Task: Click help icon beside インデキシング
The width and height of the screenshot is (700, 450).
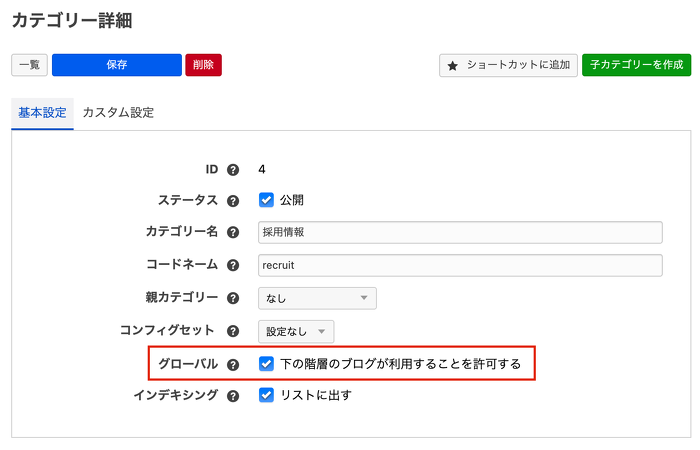Action: pyautogui.click(x=233, y=396)
